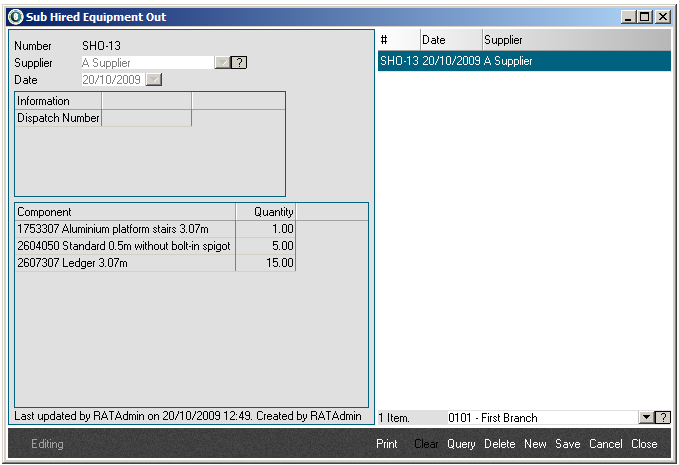679x465 pixels.
Task: Expand the branch selector dropdown
Action: coord(645,418)
